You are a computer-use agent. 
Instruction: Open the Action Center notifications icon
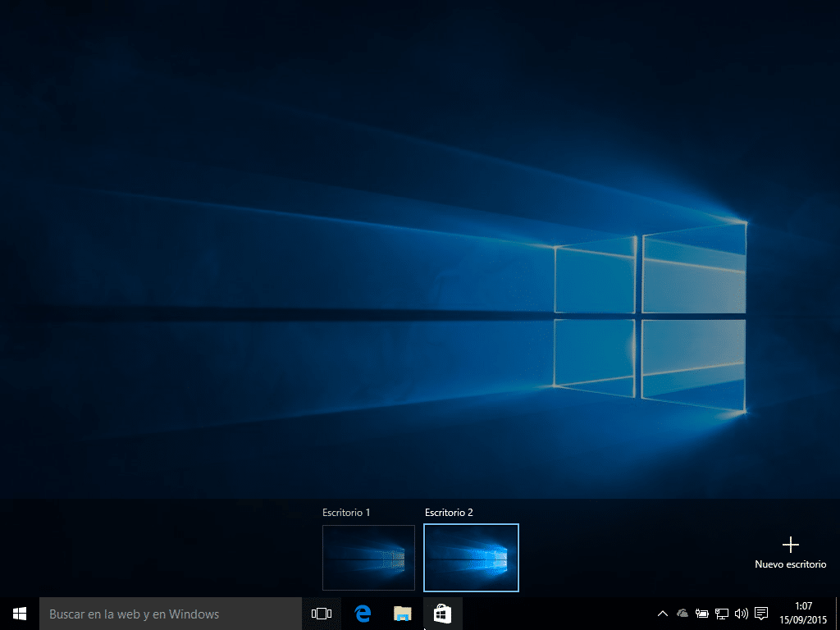pyautogui.click(x=761, y=614)
